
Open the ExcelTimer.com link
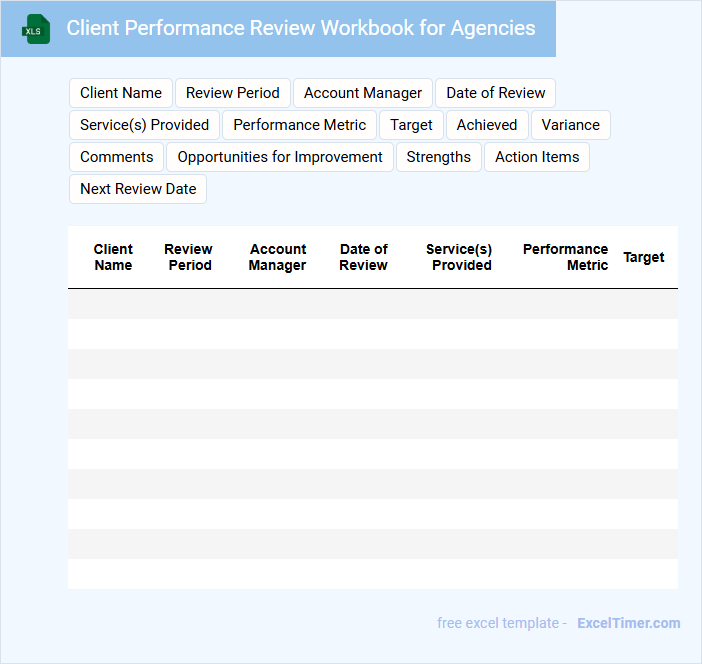pyautogui.click(x=628, y=623)
